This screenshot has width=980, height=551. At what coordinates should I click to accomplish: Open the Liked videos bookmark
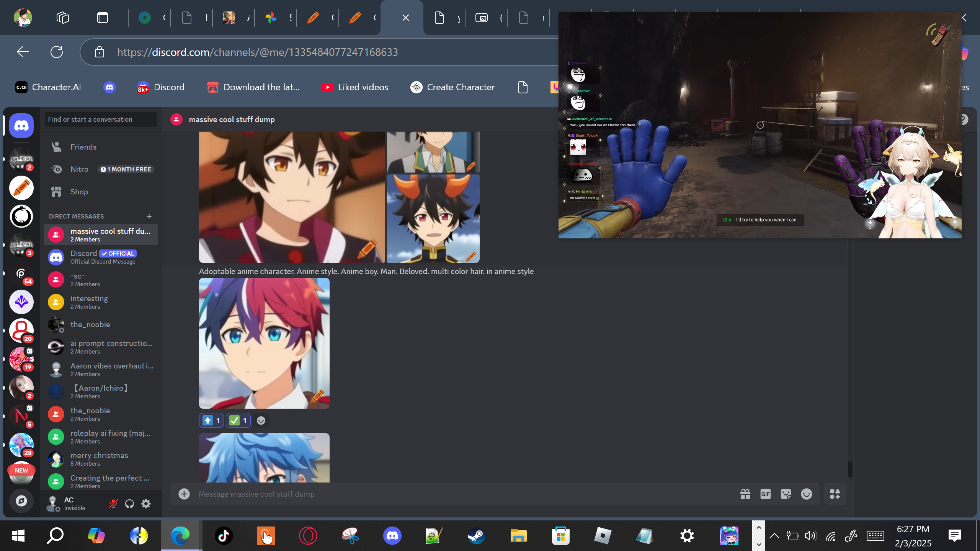point(355,87)
